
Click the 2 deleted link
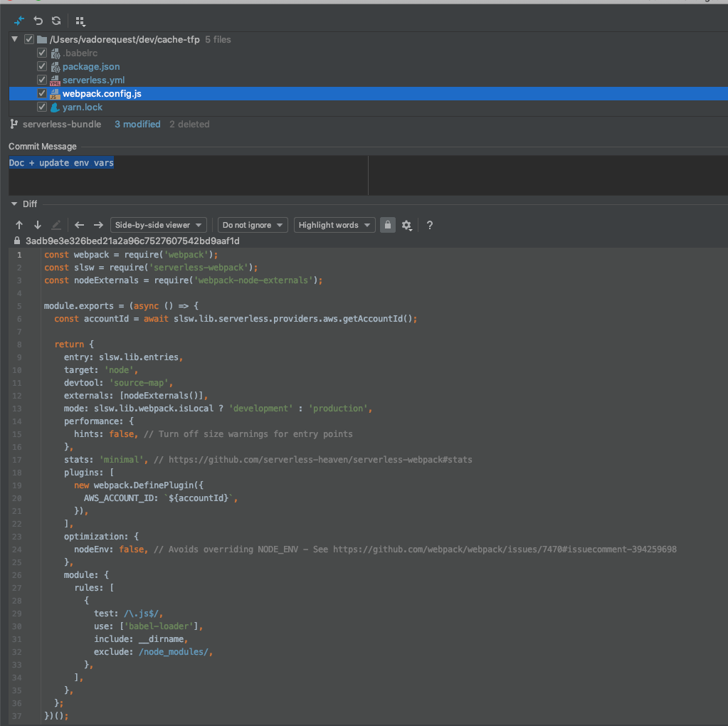tap(189, 125)
